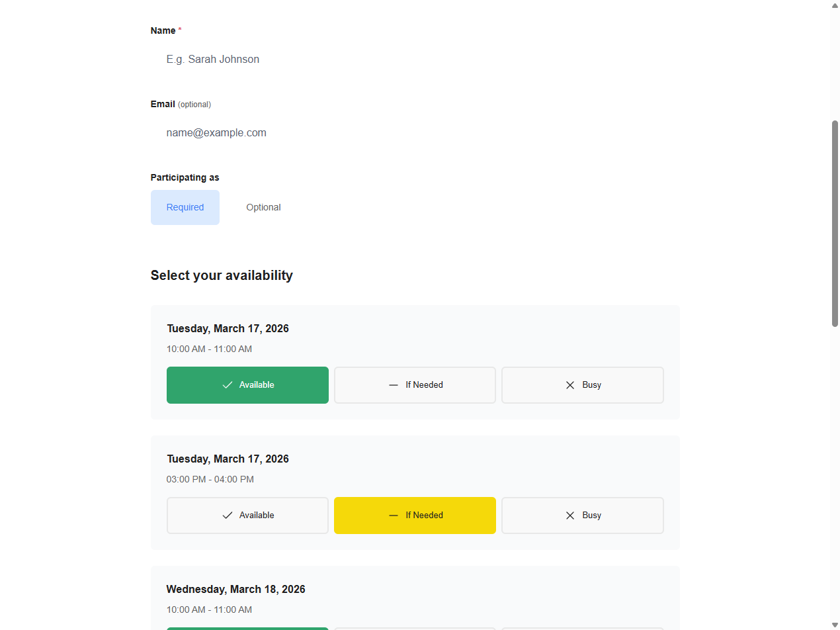The height and width of the screenshot is (630, 840).
Task: Click the dash icon on March 17 morning If Needed
Action: point(393,384)
